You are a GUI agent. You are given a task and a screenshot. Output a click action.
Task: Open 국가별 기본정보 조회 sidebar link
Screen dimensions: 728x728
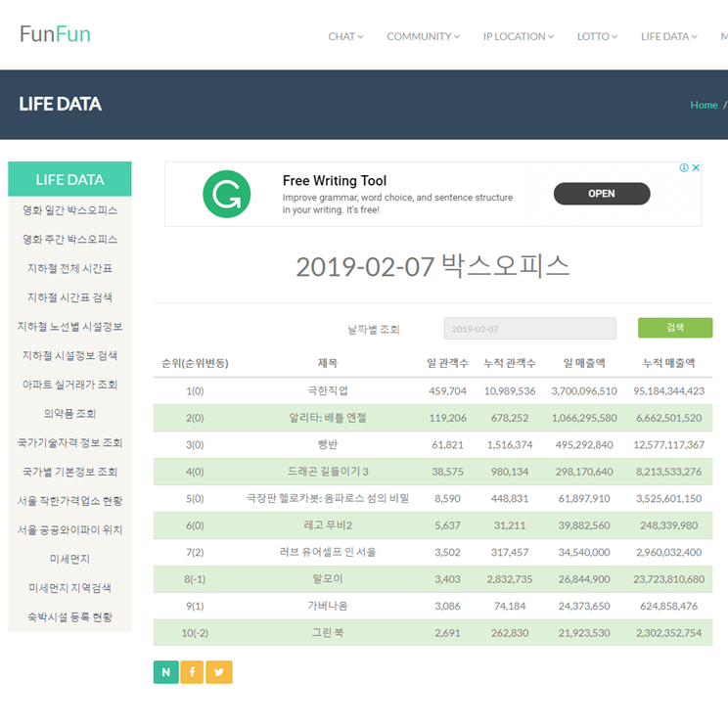click(x=69, y=472)
